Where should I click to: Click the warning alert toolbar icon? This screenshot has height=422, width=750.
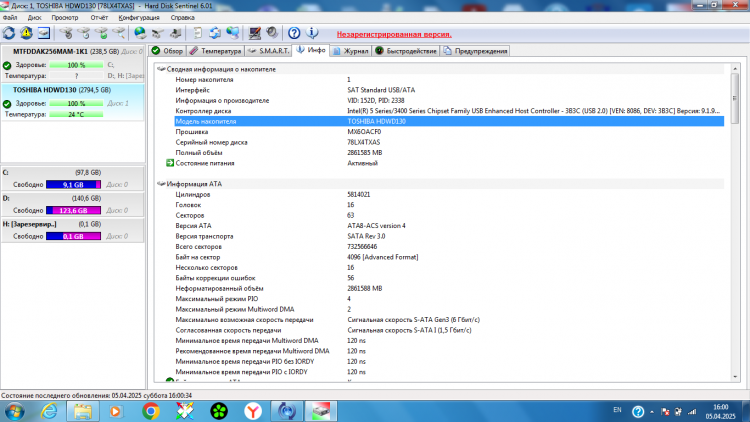(26, 33)
